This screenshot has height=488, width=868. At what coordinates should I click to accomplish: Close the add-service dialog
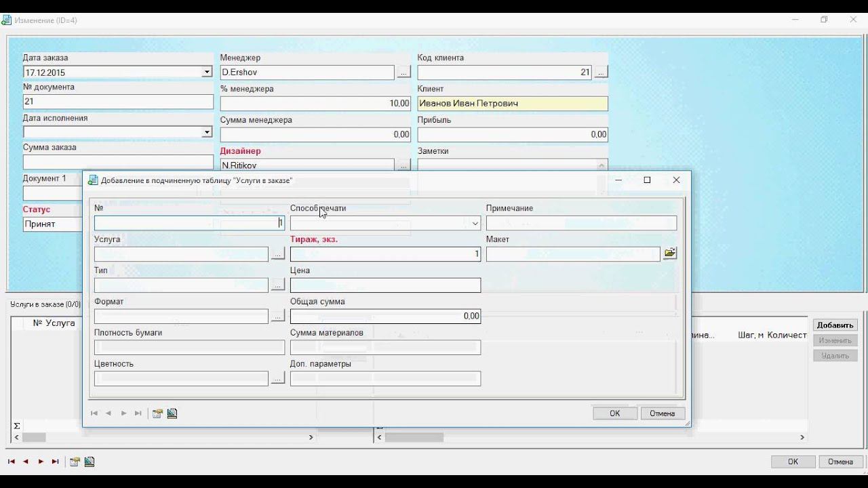click(x=676, y=180)
